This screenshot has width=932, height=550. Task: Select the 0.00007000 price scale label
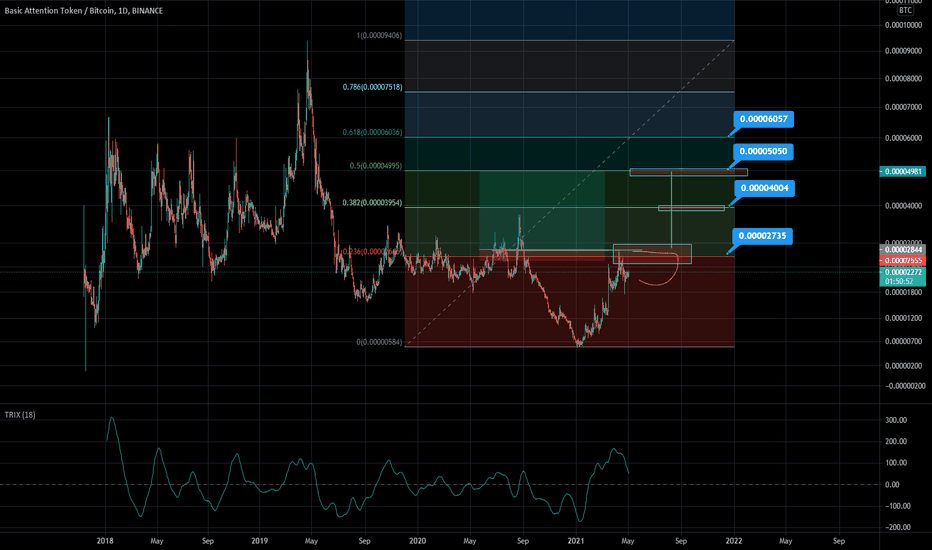point(903,107)
